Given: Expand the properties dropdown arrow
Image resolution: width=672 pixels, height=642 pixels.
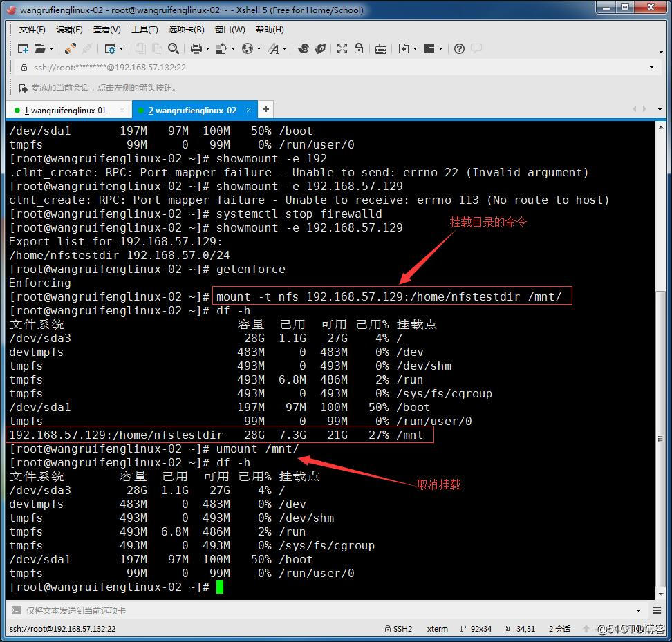Looking at the screenshot, I should 121,49.
